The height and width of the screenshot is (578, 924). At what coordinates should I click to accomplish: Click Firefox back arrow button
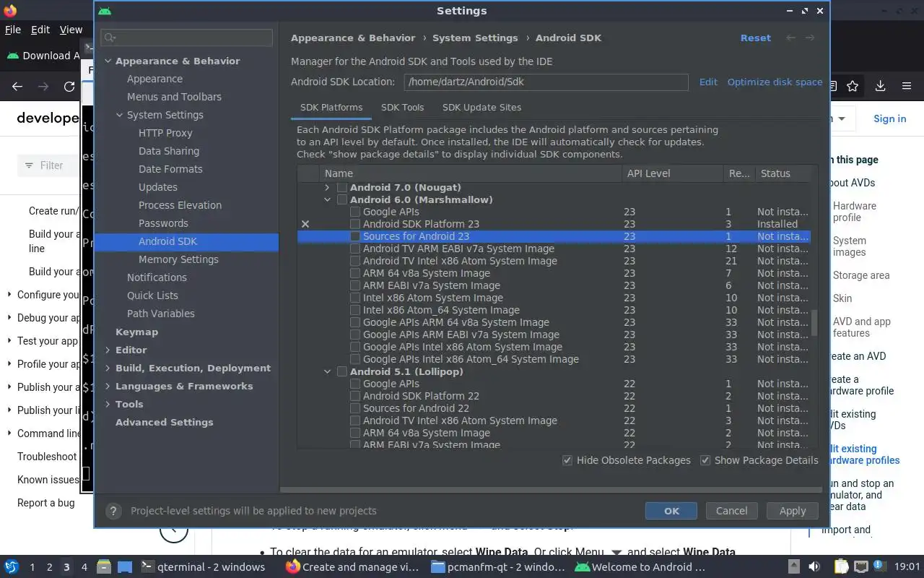[17, 86]
